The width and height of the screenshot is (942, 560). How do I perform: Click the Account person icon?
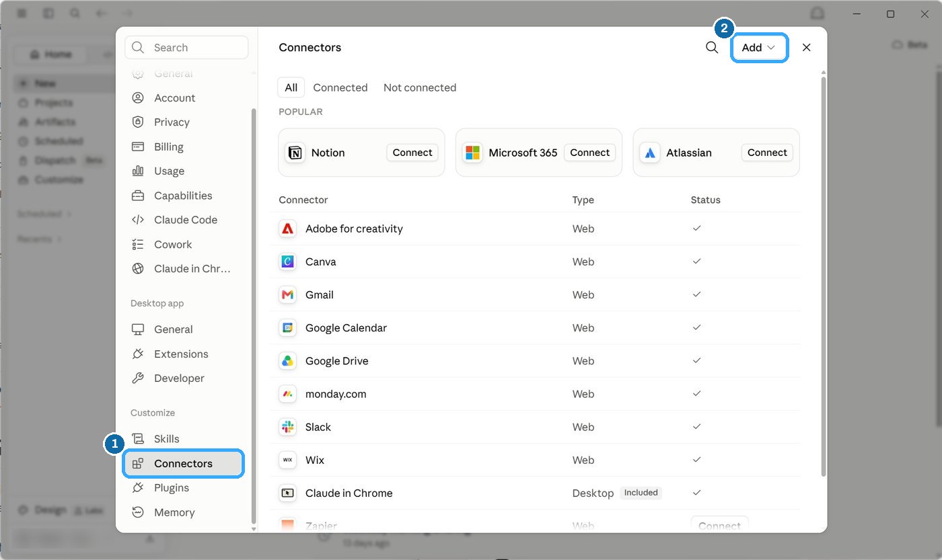click(138, 97)
